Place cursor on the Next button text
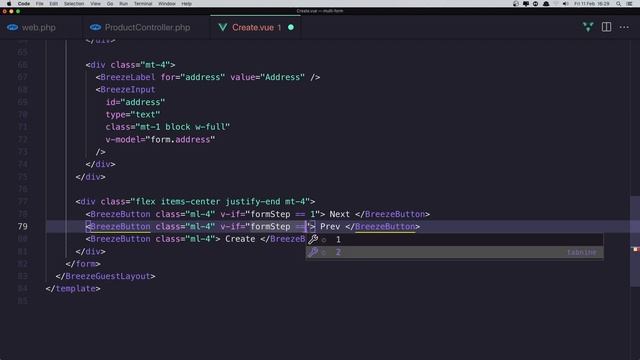640x360 pixels. [x=340, y=214]
